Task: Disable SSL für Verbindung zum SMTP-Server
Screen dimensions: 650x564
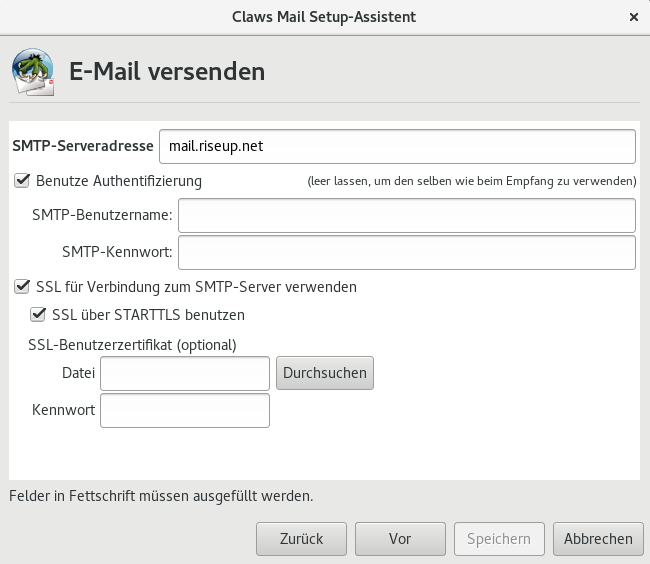Action: click(22, 287)
